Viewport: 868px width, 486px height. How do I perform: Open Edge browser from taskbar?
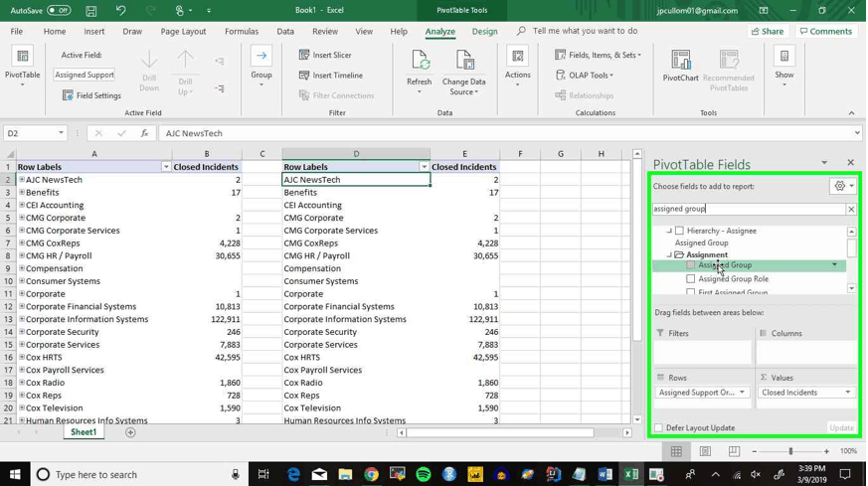point(293,474)
